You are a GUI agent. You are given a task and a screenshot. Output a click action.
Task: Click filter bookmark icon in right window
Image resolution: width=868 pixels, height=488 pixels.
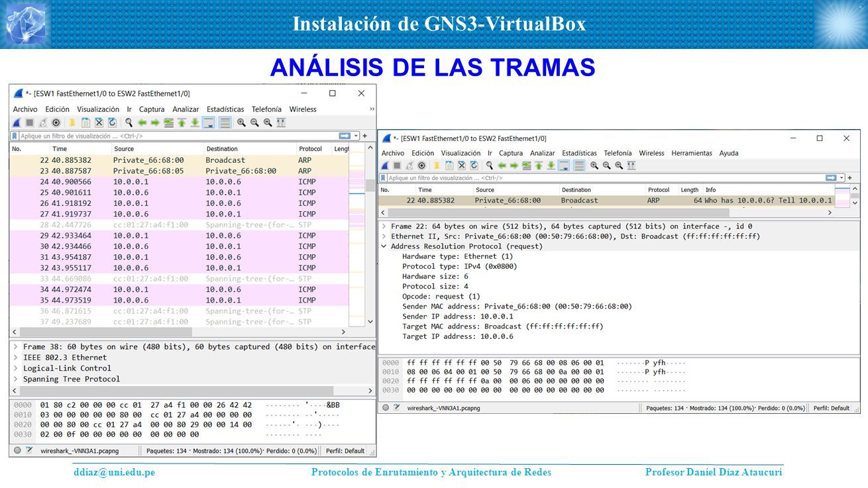(383, 178)
